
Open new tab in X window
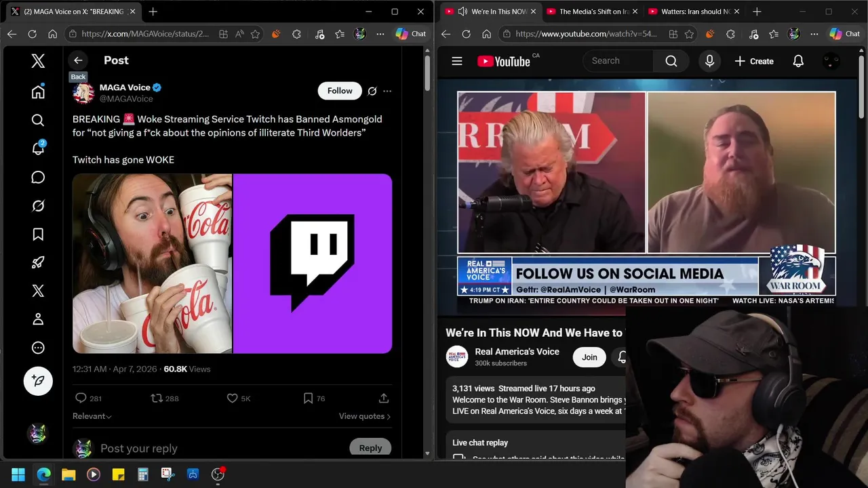[153, 12]
